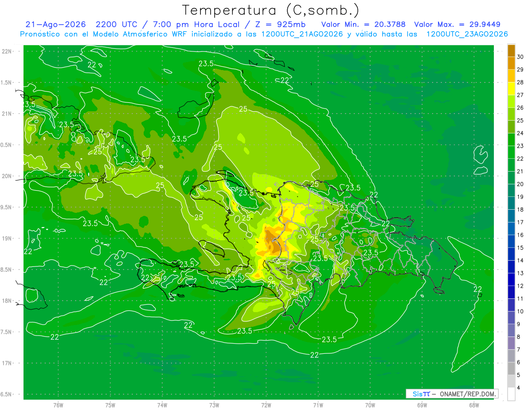Click the legend color band just below 30

point(511,63)
